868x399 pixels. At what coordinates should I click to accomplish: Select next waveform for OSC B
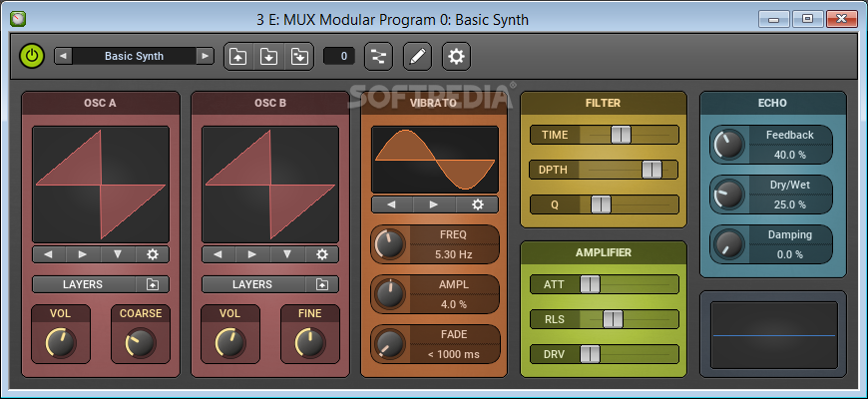pos(252,254)
